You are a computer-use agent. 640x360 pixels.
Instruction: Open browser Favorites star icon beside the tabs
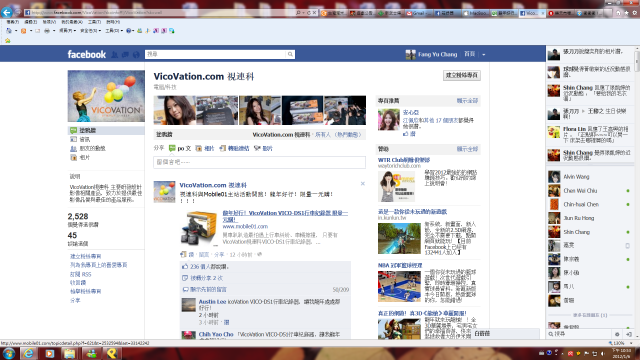(x=626, y=13)
